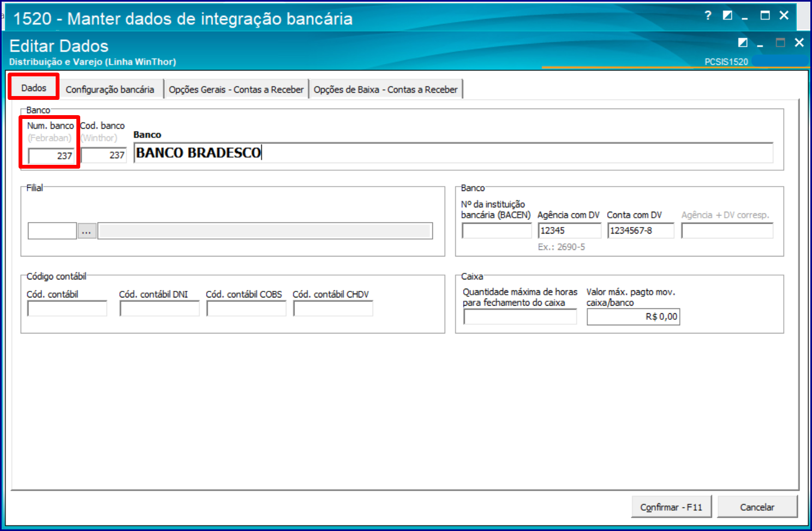Click the PCSIS1520 program code text
The width and height of the screenshot is (812, 531).
[x=726, y=62]
